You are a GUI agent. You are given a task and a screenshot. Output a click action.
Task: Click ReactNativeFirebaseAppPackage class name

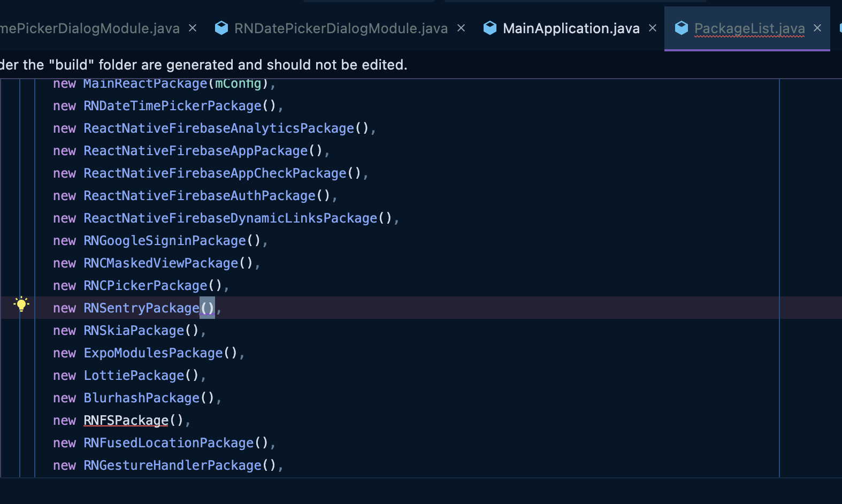click(x=196, y=151)
